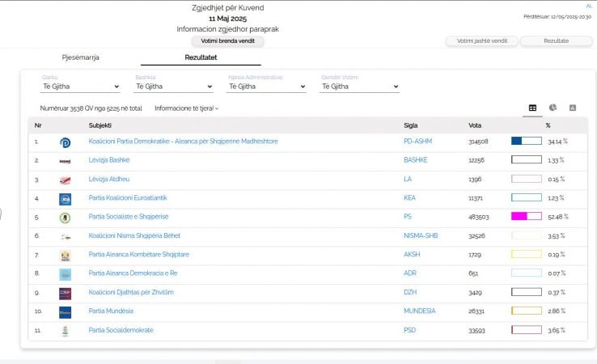Open the Qendër Votimi dropdown
The width and height of the screenshot is (597, 364).
point(359,87)
